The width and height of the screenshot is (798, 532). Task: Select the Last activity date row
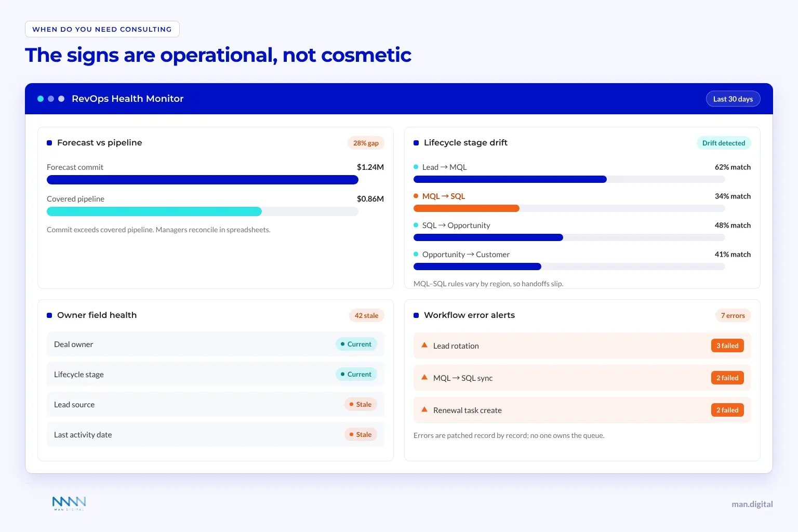click(216, 434)
